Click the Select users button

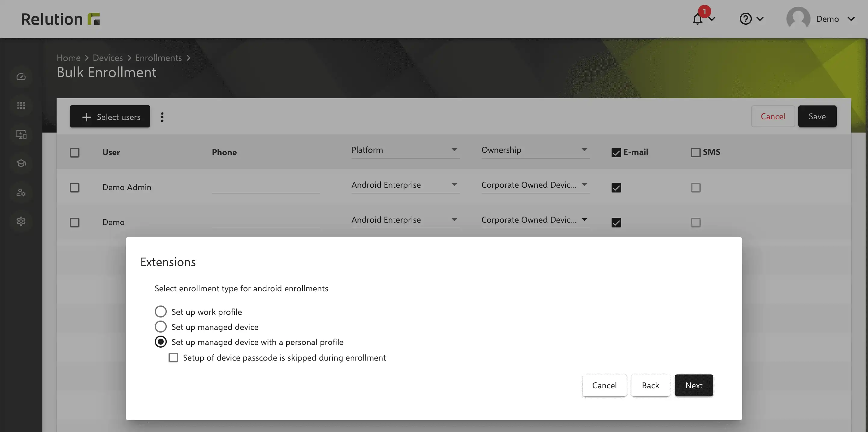pyautogui.click(x=110, y=117)
